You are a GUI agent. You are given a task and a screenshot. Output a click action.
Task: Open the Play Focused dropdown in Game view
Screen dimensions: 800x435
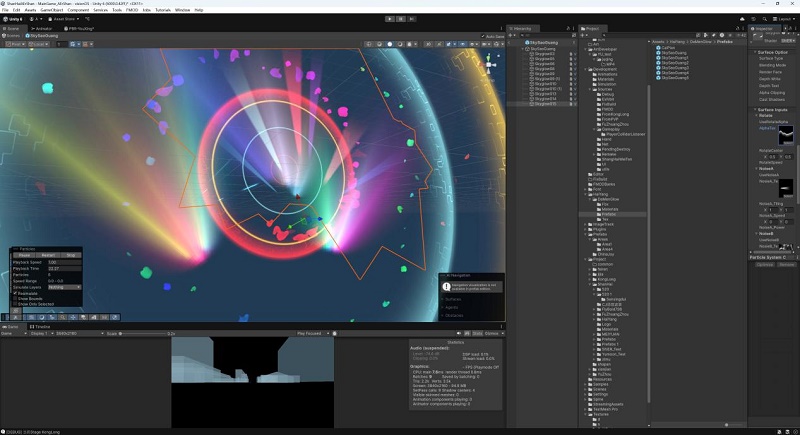click(x=312, y=333)
